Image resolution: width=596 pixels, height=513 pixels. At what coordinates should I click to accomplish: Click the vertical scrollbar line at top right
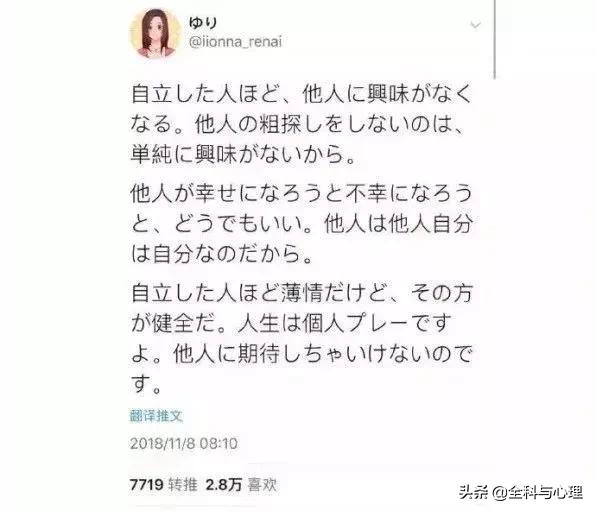495,38
